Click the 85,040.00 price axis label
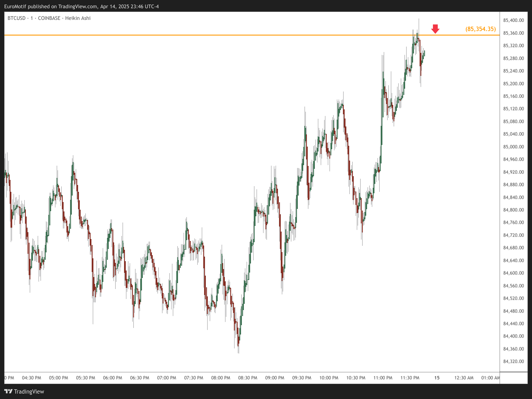The height and width of the screenshot is (399, 532). pyautogui.click(x=514, y=134)
